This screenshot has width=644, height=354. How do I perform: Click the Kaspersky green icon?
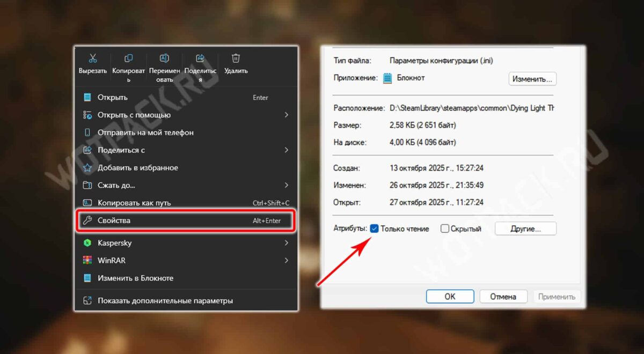pos(87,243)
